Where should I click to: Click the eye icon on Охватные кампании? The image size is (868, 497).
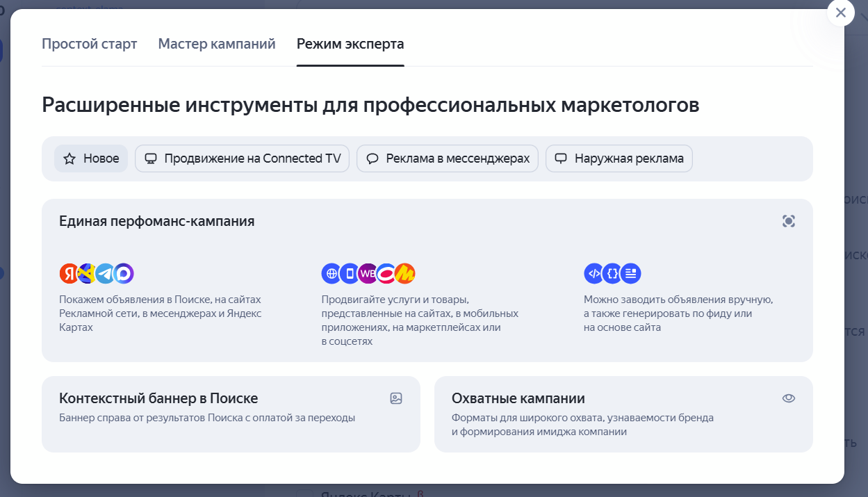click(x=788, y=398)
